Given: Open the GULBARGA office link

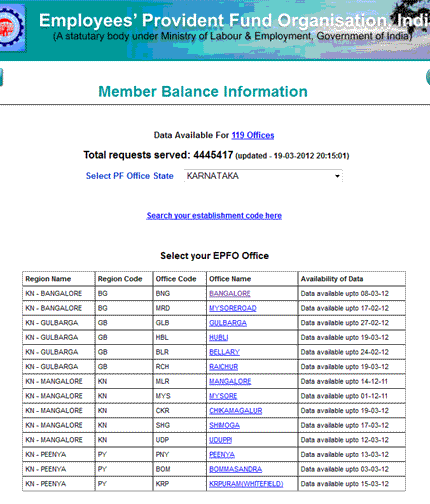Looking at the screenshot, I should (228, 323).
